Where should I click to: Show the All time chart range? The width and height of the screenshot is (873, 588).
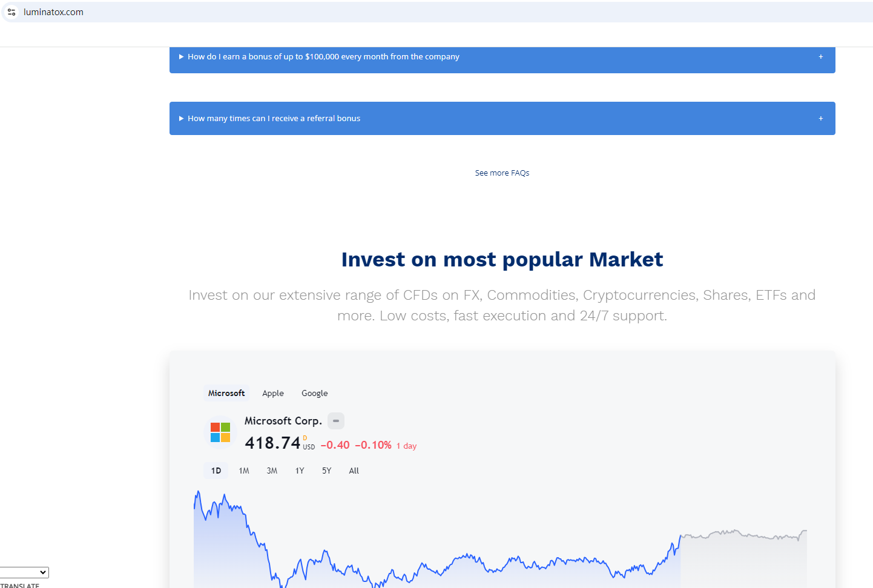point(354,471)
